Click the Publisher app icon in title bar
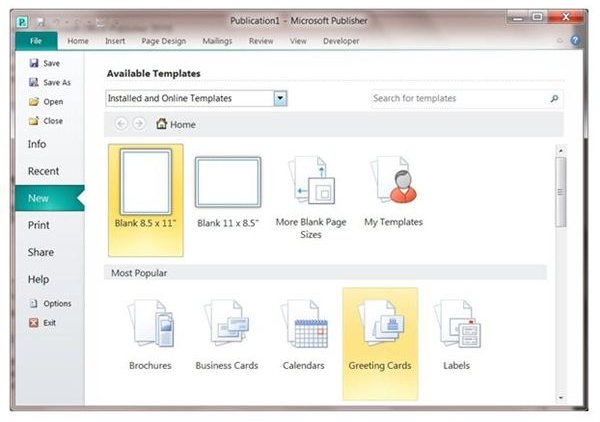600x422 pixels. coord(23,22)
